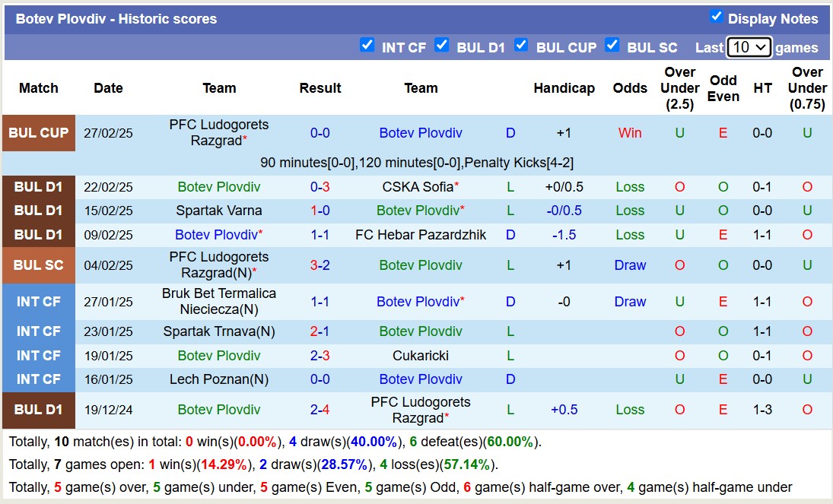The image size is (833, 504).
Task: Click the Handicap column header
Action: [x=564, y=88]
